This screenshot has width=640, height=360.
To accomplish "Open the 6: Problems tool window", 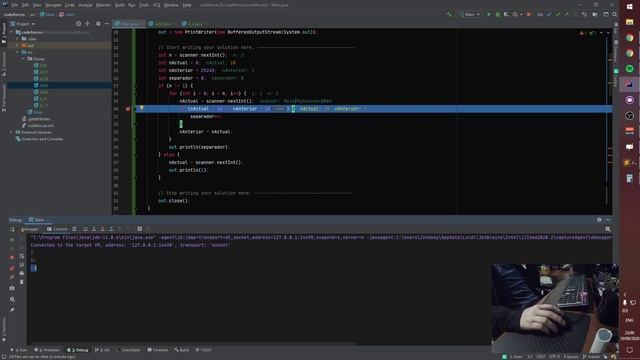I will pyautogui.click(x=47, y=350).
